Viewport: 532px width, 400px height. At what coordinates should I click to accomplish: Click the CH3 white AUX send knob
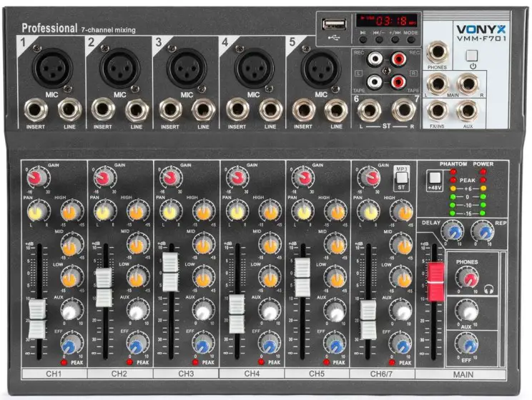[204, 311]
